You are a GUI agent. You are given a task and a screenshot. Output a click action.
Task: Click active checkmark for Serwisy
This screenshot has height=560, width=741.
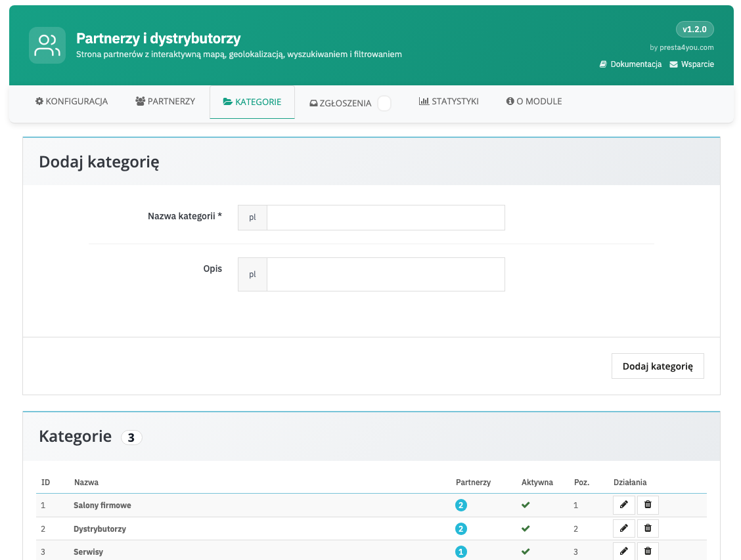click(526, 551)
